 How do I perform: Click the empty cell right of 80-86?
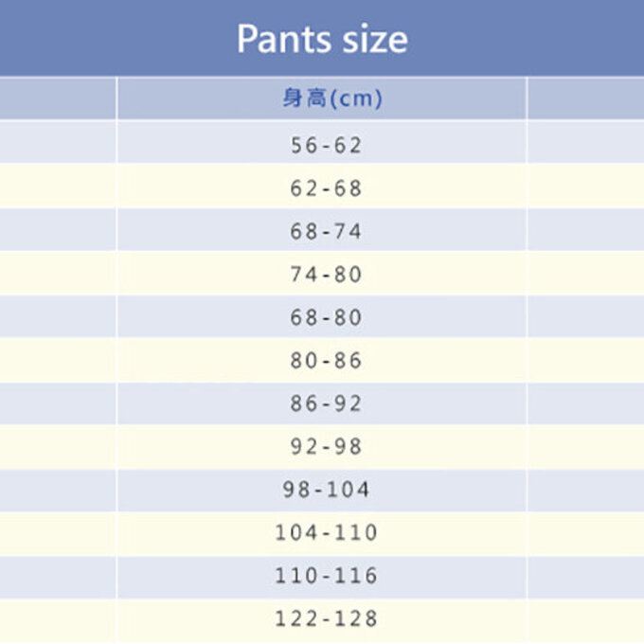click(585, 361)
